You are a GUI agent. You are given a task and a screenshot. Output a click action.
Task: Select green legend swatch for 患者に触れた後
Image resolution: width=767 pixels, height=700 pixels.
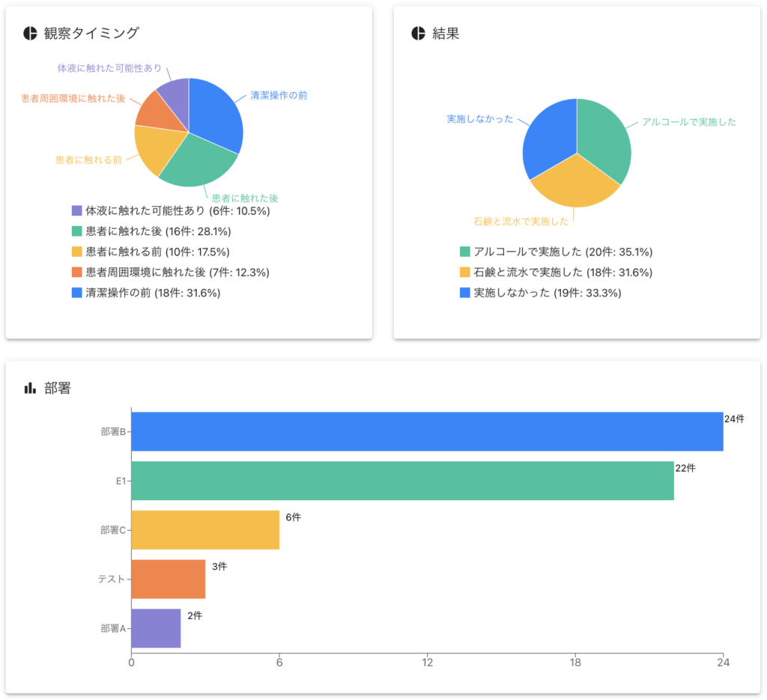(76, 231)
